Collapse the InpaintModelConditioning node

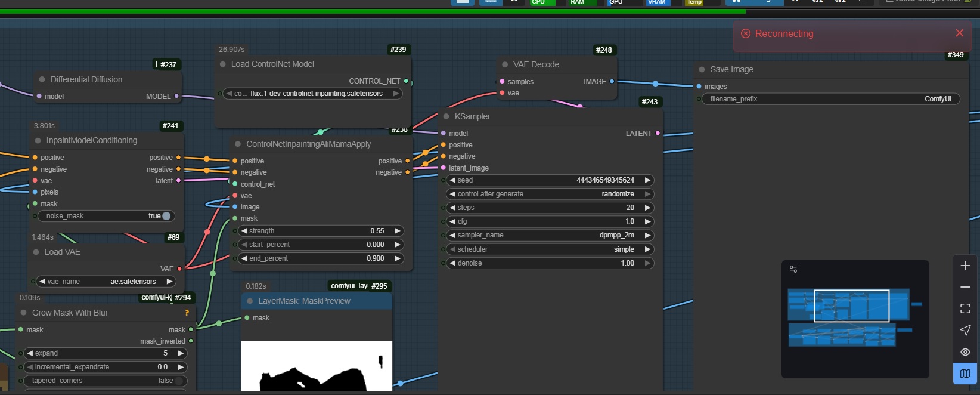click(38, 140)
